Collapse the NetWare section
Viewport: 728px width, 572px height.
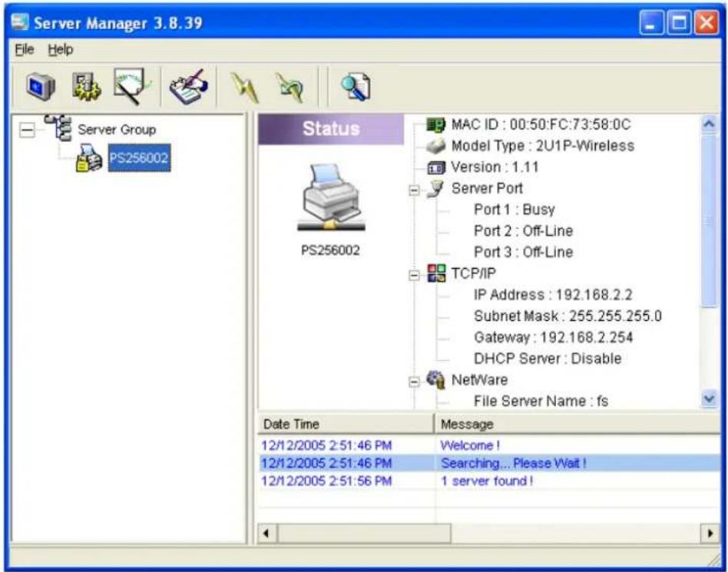coord(414,382)
